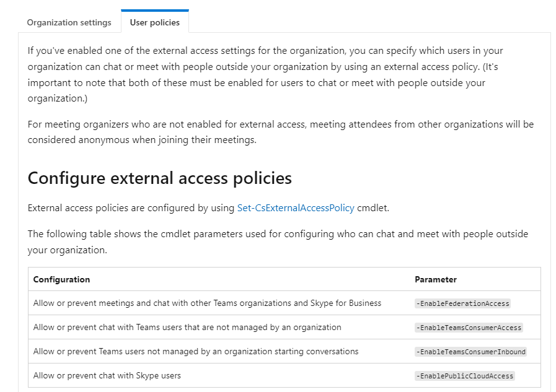The width and height of the screenshot is (556, 392).
Task: Select the row about chat with unmanaged Teams users
Action: click(x=187, y=327)
